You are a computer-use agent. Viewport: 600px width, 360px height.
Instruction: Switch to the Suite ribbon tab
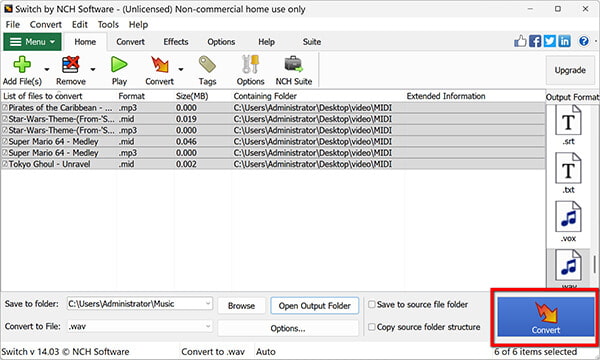[x=312, y=42]
